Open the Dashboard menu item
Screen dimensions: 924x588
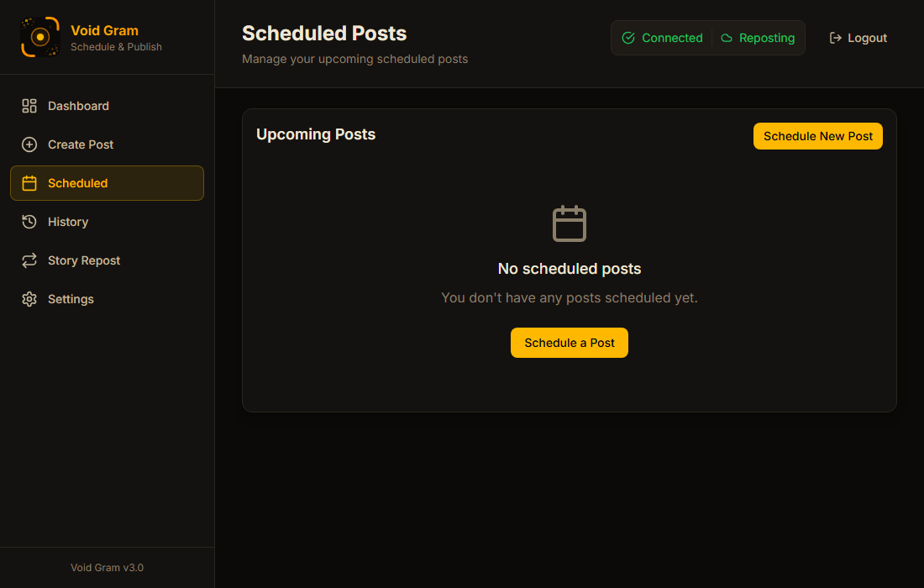(x=78, y=106)
